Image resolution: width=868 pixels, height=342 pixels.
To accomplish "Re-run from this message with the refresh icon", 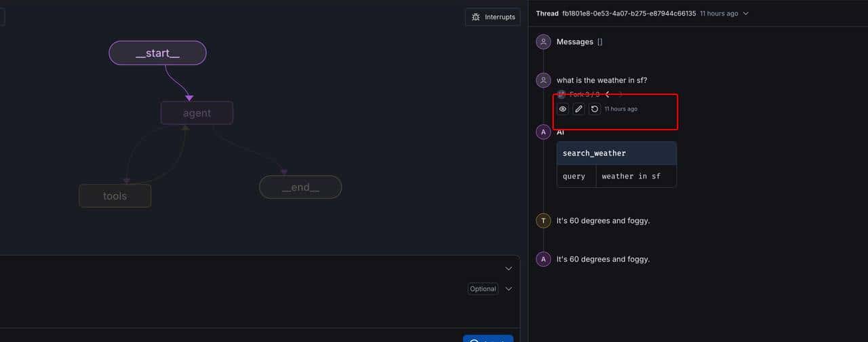I will pyautogui.click(x=595, y=109).
